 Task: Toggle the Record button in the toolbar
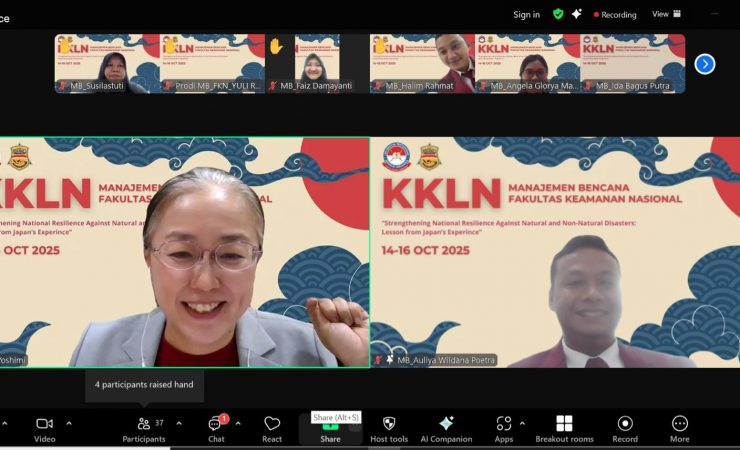tap(625, 428)
